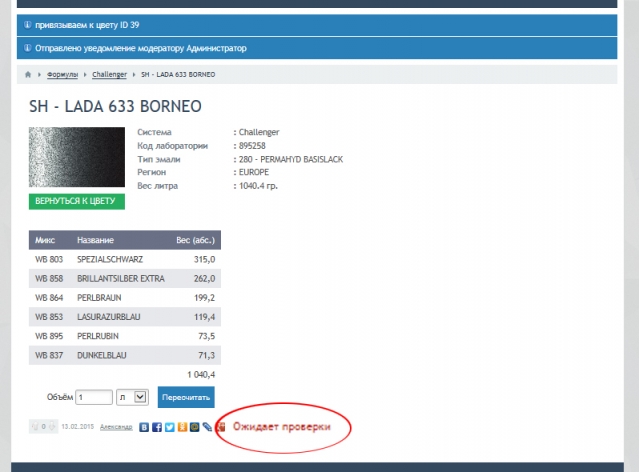
Task: Click the color sample swatch image
Action: coord(77,157)
